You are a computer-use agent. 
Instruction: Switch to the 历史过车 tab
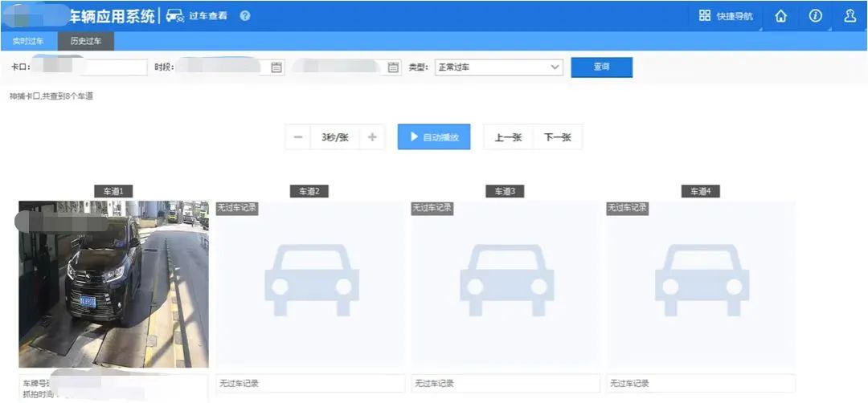[x=85, y=41]
